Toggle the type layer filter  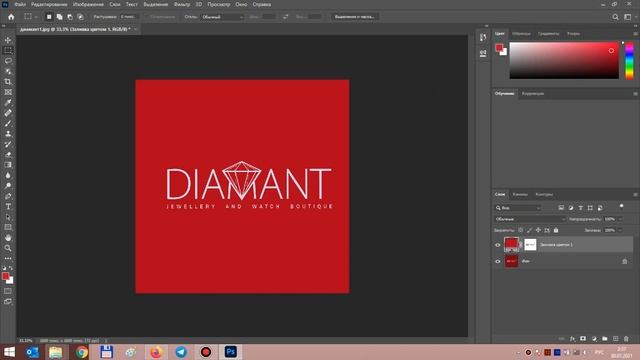[x=580, y=208]
